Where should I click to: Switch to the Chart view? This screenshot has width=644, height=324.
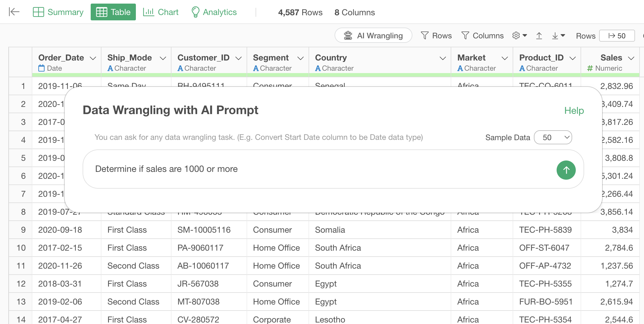click(x=161, y=12)
